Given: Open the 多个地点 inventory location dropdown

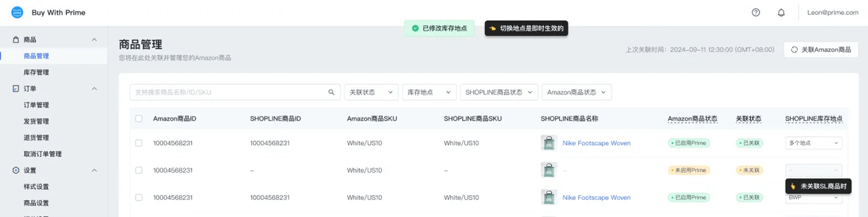Looking at the screenshot, I should [813, 143].
